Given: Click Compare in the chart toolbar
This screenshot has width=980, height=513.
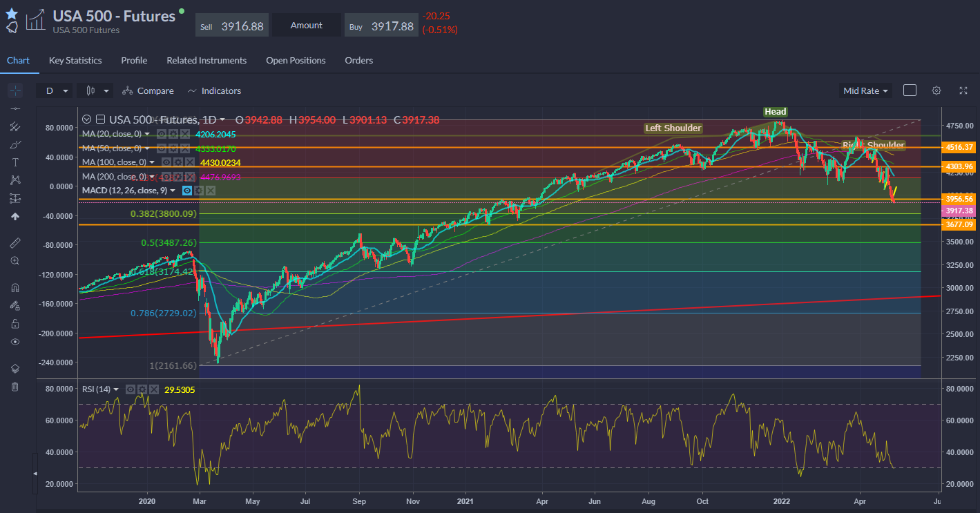Looking at the screenshot, I should pyautogui.click(x=148, y=90).
